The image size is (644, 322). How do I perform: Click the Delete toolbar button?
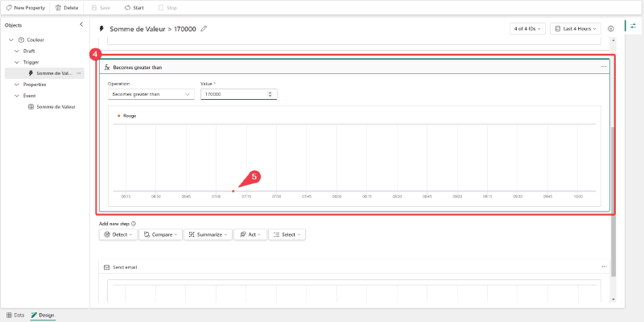coord(67,8)
